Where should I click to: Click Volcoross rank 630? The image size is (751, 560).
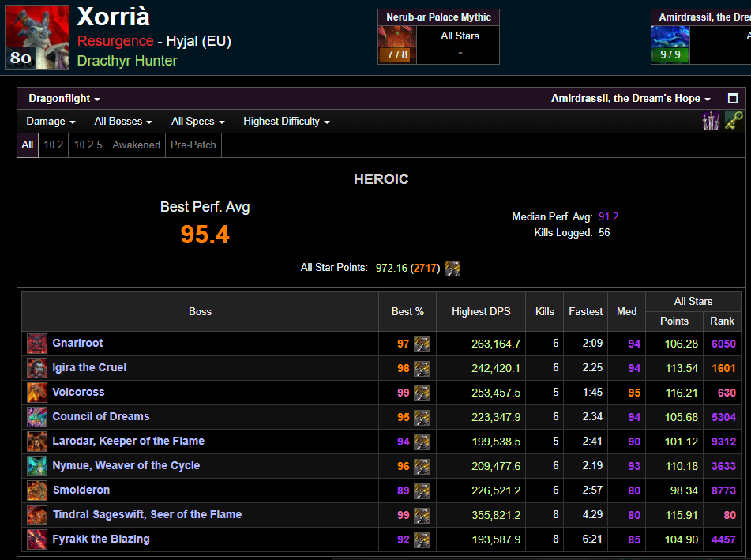727,393
